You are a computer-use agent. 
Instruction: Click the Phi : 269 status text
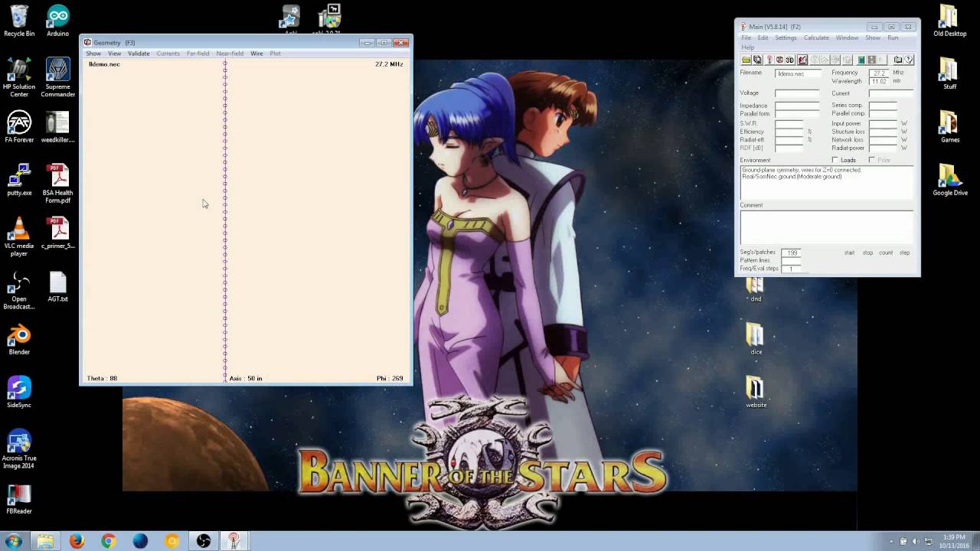(390, 378)
